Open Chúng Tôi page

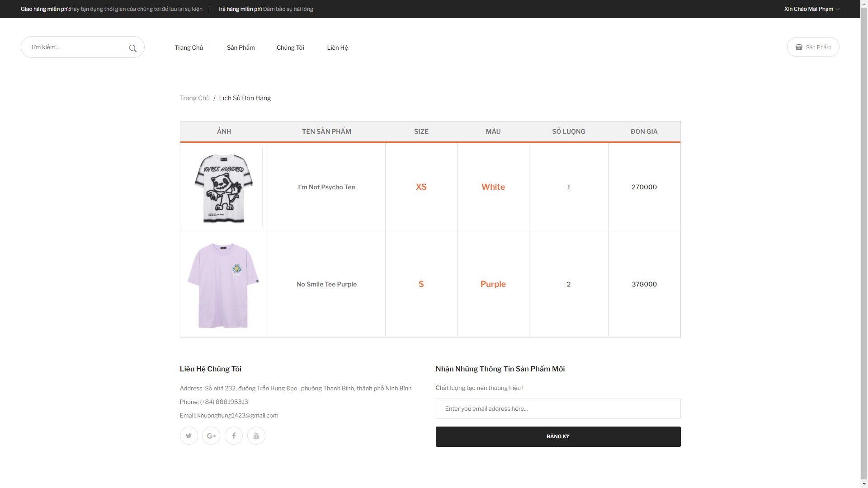point(290,47)
